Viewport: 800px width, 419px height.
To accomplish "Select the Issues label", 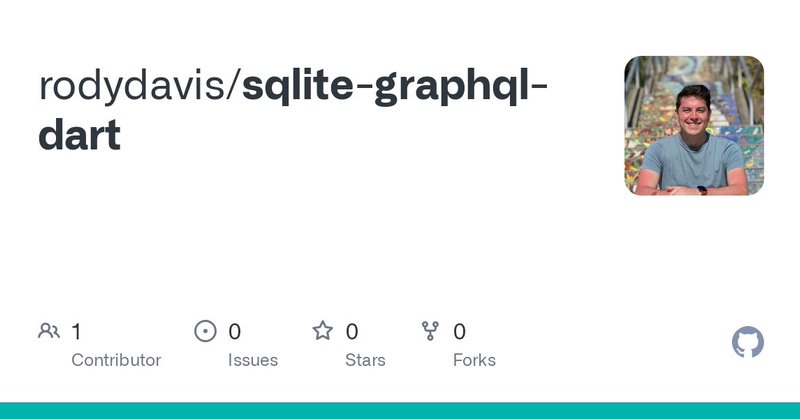I will [253, 360].
